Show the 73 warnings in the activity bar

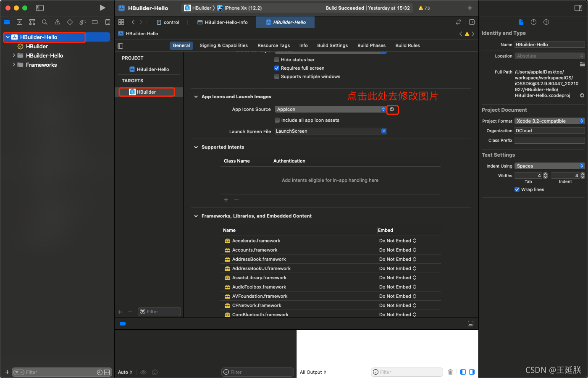[x=424, y=8]
